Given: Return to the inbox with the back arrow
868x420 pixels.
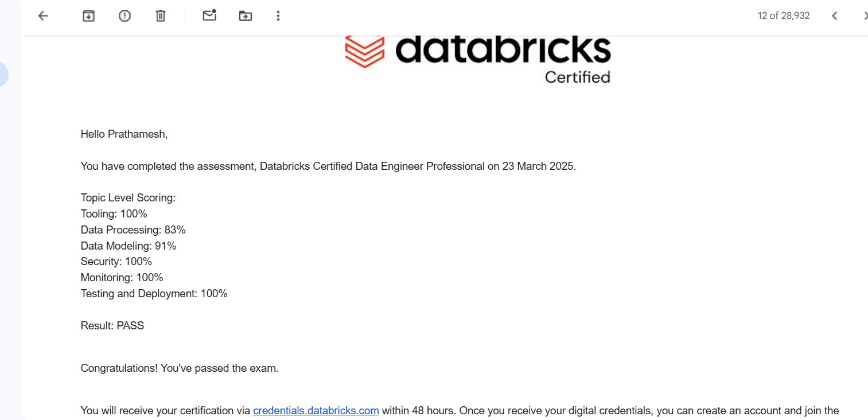Looking at the screenshot, I should click(x=42, y=15).
